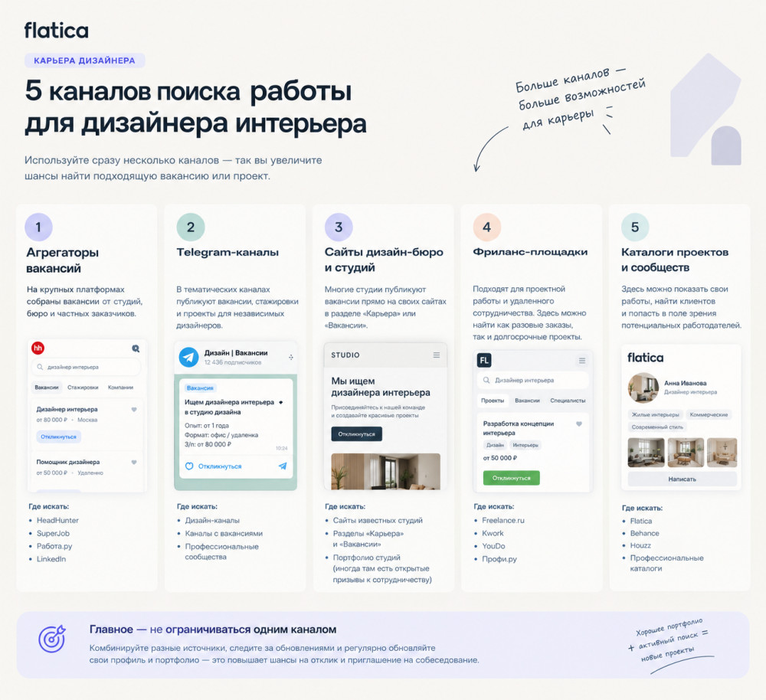Click the dark Откликнуться button on STUDIO site
766x700 pixels.
357,433
